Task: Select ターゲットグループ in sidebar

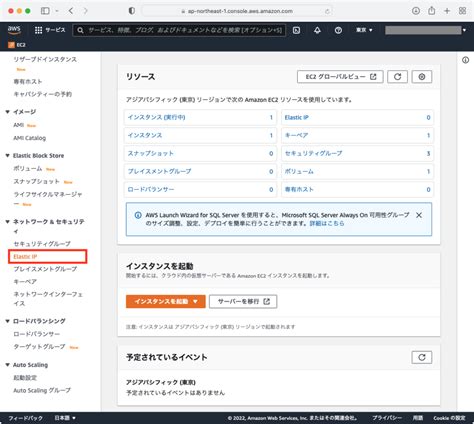Action: tap(39, 347)
